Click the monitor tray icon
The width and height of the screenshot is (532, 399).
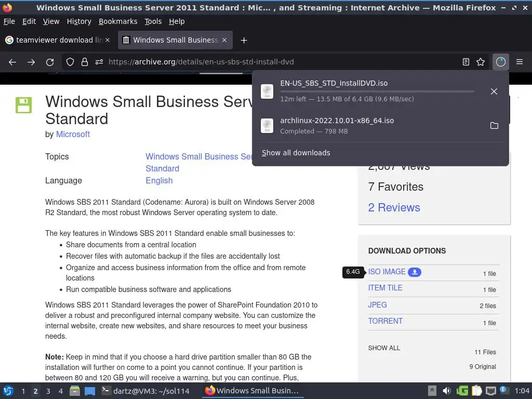pyautogui.click(x=491, y=391)
